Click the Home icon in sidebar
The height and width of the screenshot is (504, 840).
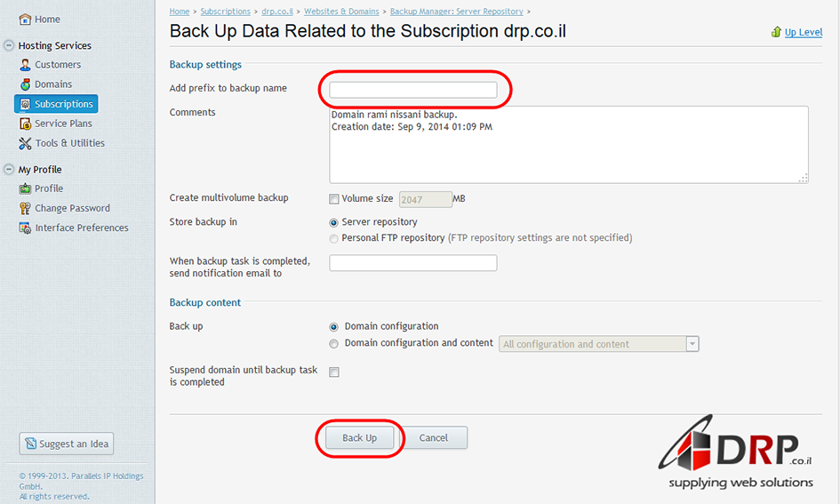(25, 20)
